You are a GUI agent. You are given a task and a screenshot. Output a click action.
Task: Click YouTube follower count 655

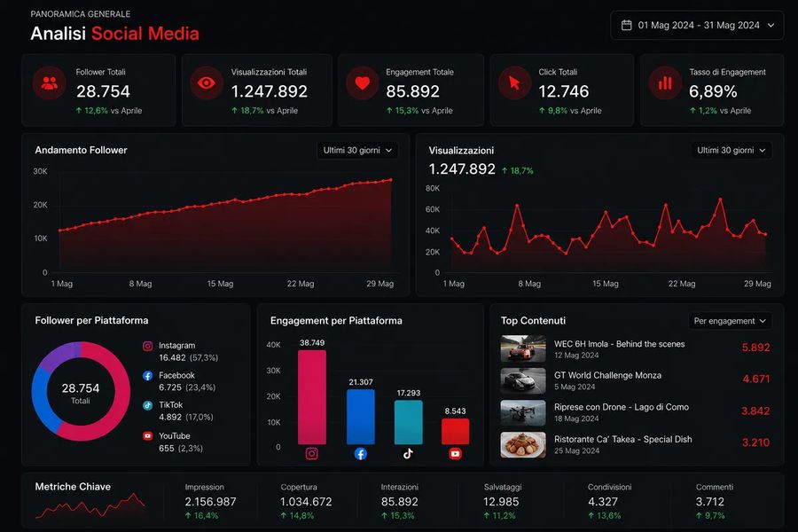pyautogui.click(x=167, y=449)
